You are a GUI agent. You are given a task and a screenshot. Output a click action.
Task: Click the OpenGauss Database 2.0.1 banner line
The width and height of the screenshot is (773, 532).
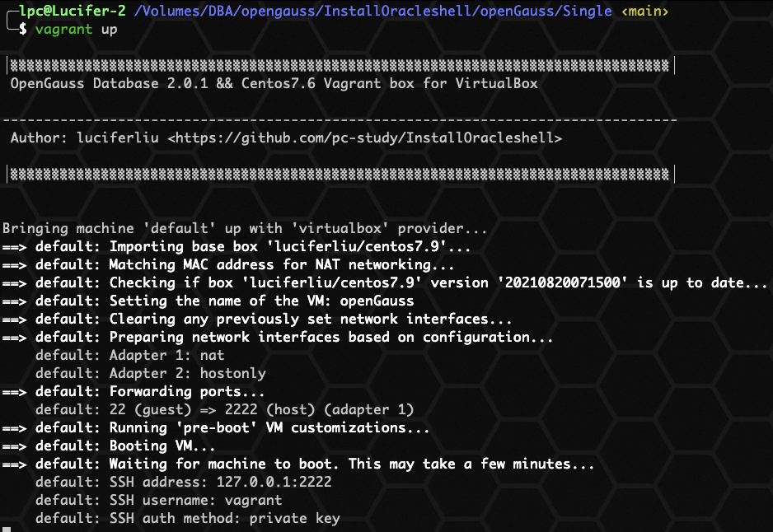pyautogui.click(x=274, y=83)
